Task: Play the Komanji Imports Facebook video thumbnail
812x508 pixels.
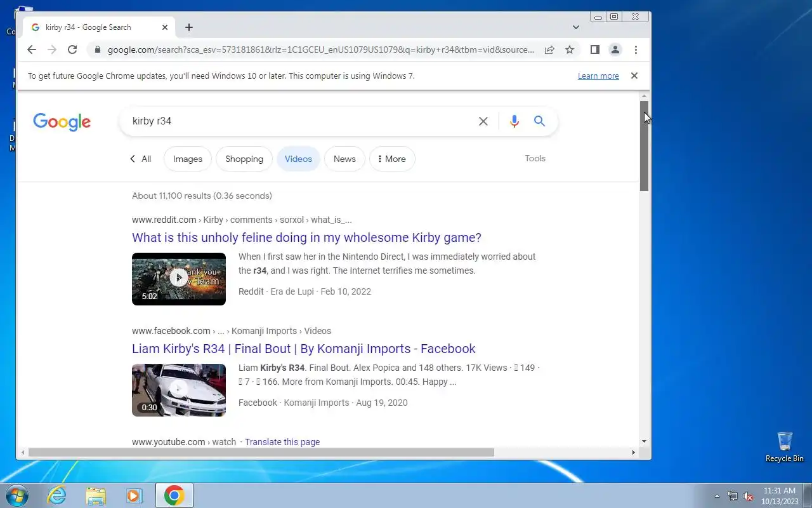Action: click(179, 390)
